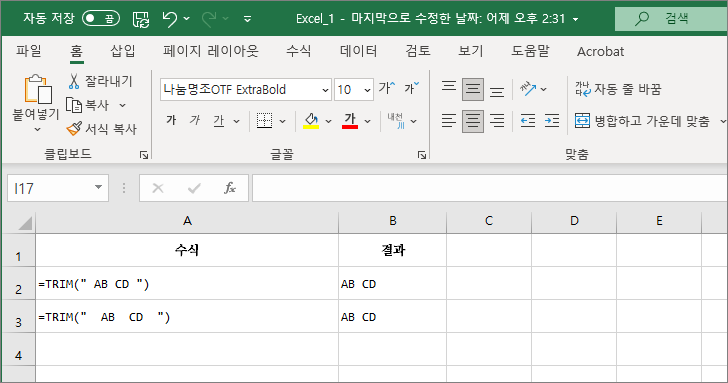Image resolution: width=728 pixels, height=383 pixels.
Task: Open the 보기 (View) tab
Action: tap(471, 51)
